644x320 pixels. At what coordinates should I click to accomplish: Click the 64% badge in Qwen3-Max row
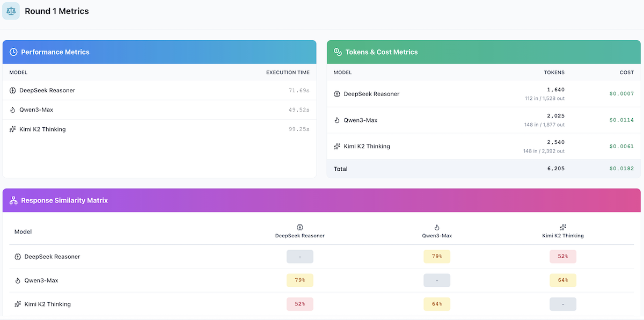562,280
